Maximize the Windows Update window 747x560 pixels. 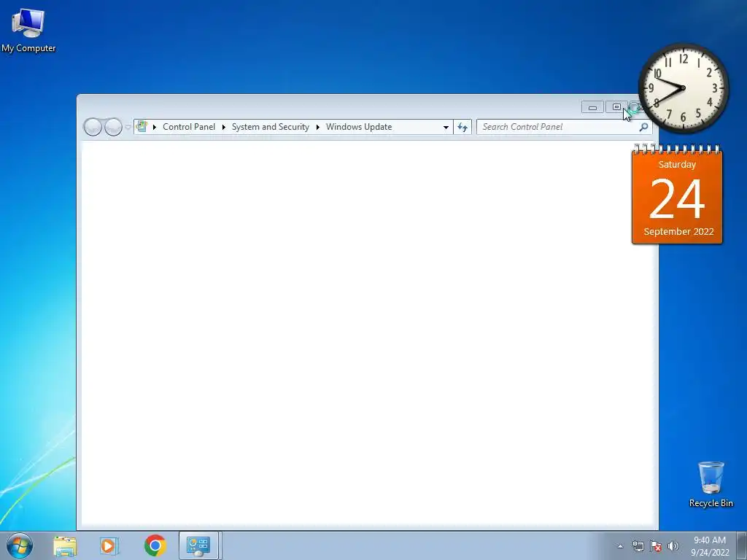pyautogui.click(x=616, y=107)
